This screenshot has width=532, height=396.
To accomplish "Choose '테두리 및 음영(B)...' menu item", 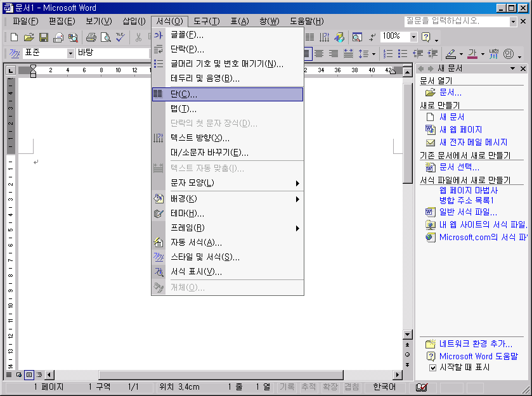I will click(x=228, y=79).
